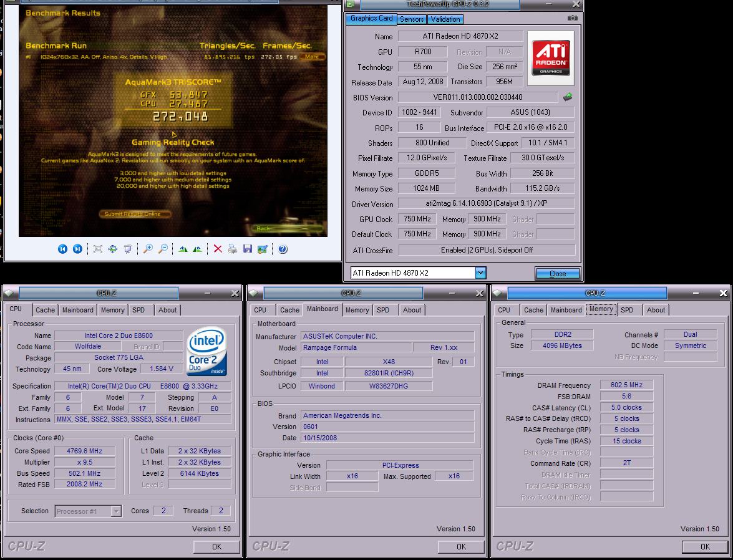Click the Core Voltage value 1.584 V
Image resolution: width=733 pixels, height=560 pixels.
point(162,369)
